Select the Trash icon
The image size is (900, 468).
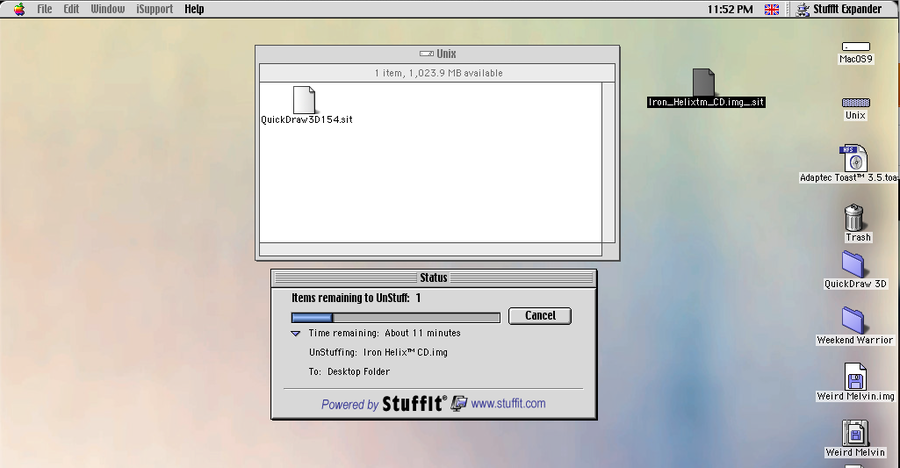tap(854, 218)
